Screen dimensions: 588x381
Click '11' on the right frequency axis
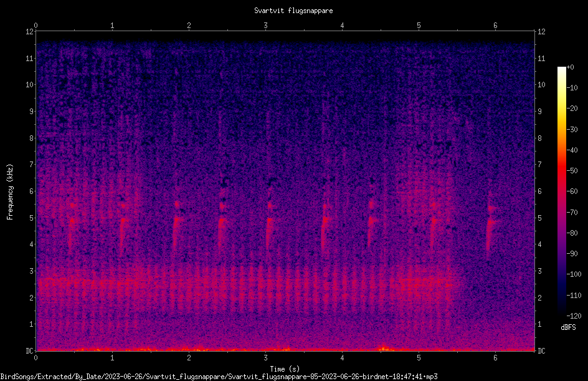click(541, 58)
